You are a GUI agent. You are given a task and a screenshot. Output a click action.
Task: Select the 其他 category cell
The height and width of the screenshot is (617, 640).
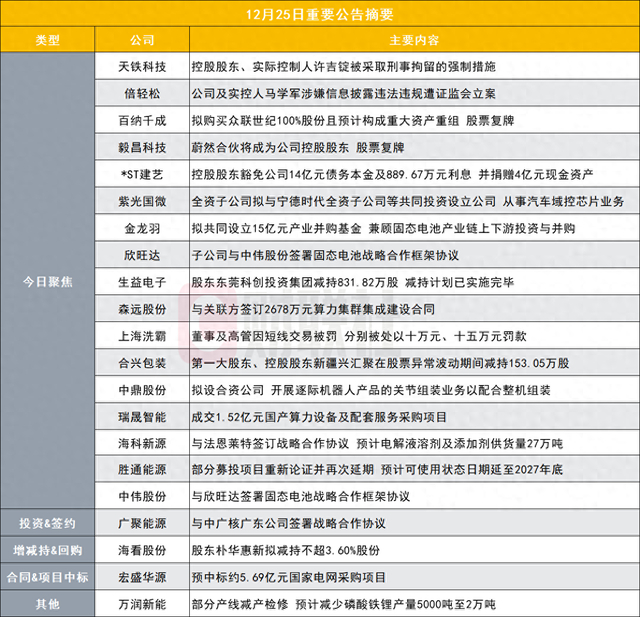tap(47, 604)
